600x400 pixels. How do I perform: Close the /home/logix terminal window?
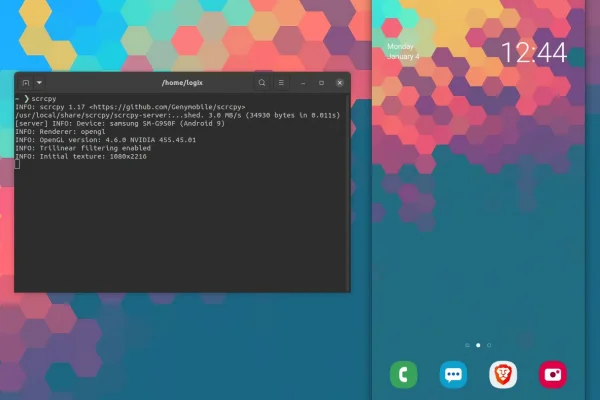tap(339, 83)
